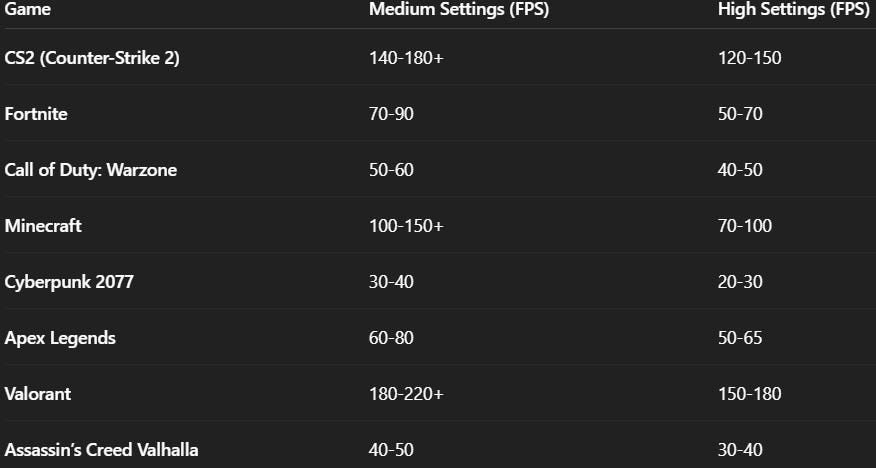Click Cyberpunk 2077's high FPS value 20-30
Image resolution: width=876 pixels, height=468 pixels.
click(740, 282)
